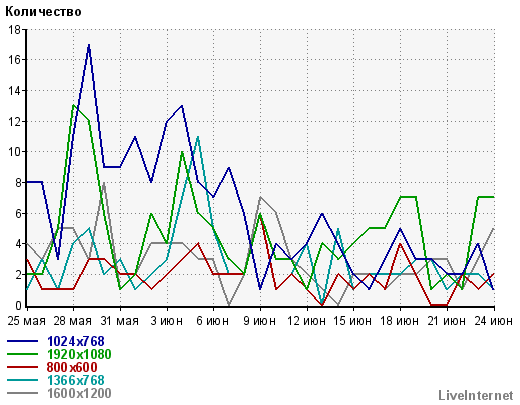Click the '12 июн' date label

coord(306,321)
